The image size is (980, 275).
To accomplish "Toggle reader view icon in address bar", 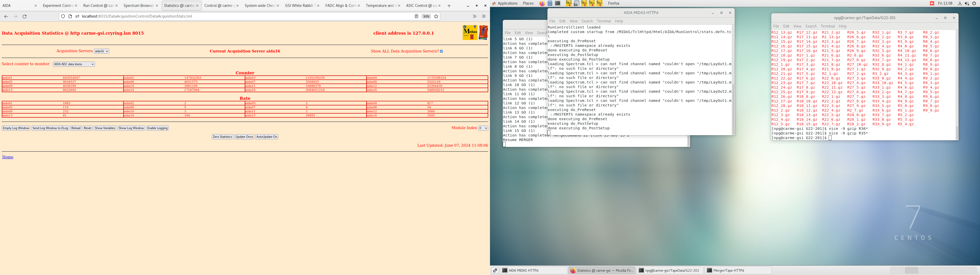I will click(416, 16).
